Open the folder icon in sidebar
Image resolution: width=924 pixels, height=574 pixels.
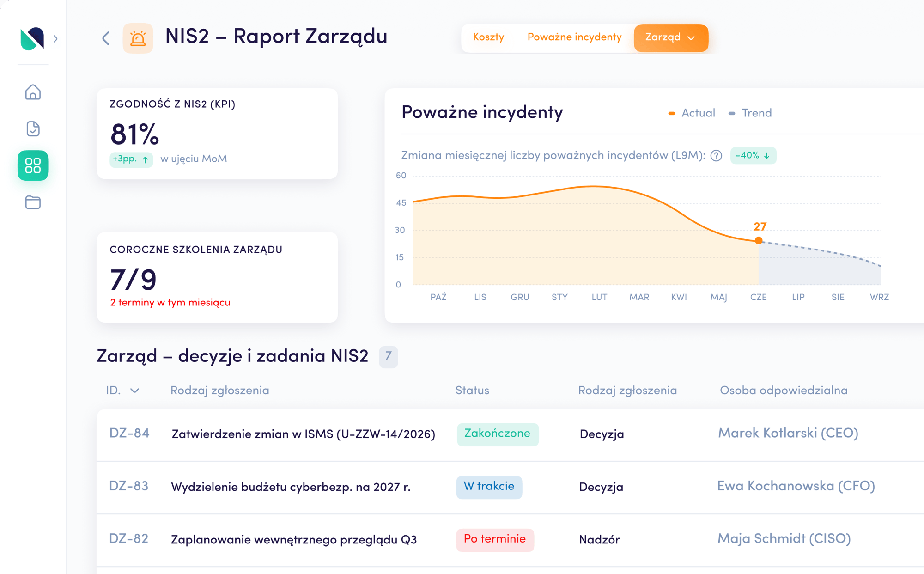pos(33,202)
